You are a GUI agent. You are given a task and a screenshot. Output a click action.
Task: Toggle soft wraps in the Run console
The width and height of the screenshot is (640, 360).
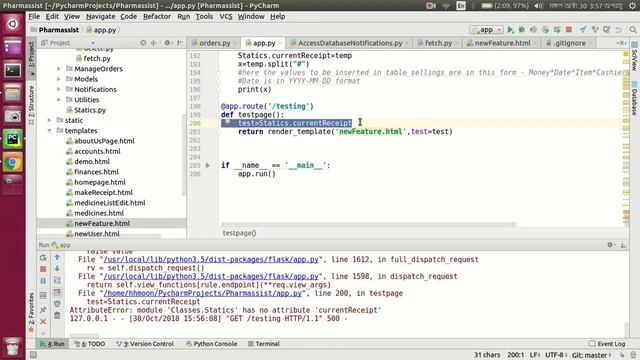(57, 280)
